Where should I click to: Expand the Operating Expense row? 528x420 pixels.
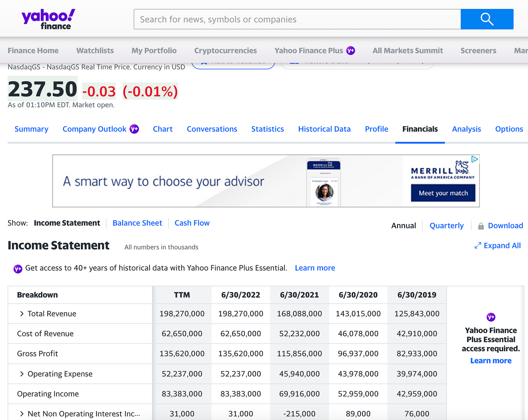click(x=22, y=374)
